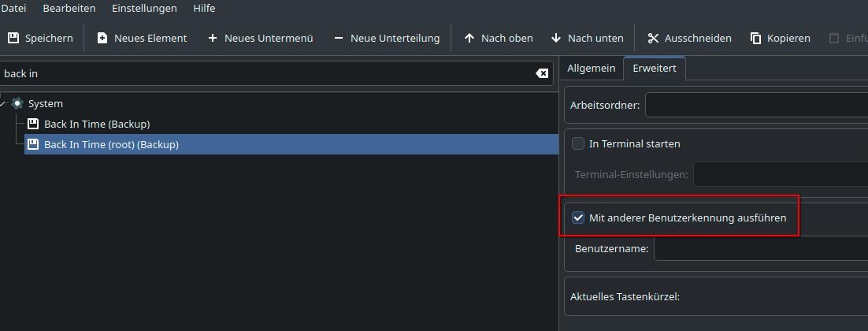Screen dimensions: 868x331
Task: Move entry up with Nach oben arrow
Action: pyautogui.click(x=469, y=38)
